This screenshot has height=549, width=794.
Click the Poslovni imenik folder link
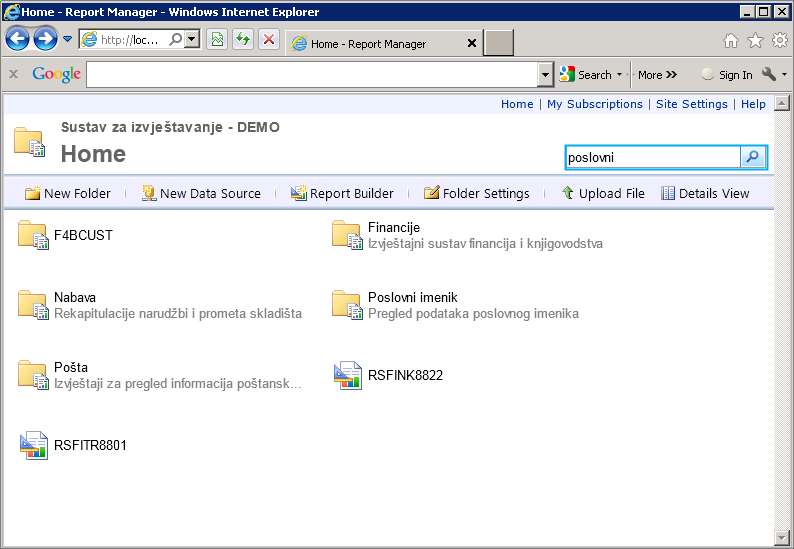click(412, 297)
